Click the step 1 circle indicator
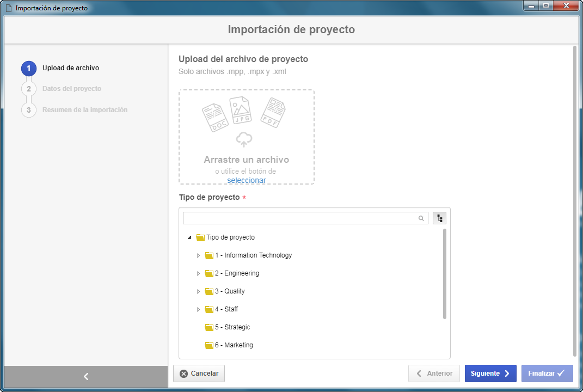The width and height of the screenshot is (583, 392). pos(29,68)
